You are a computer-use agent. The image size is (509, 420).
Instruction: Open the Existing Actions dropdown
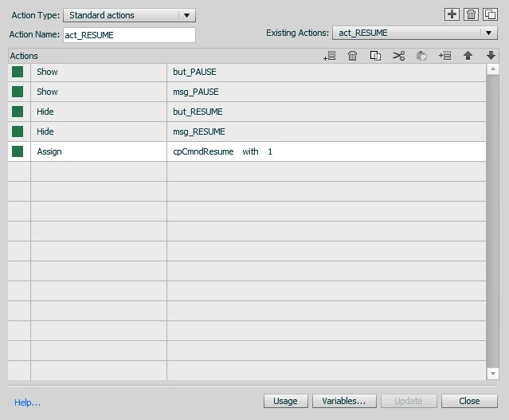[x=415, y=33]
